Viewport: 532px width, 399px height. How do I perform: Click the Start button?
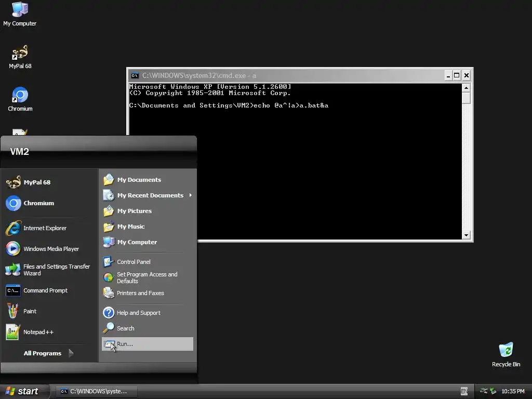point(24,391)
